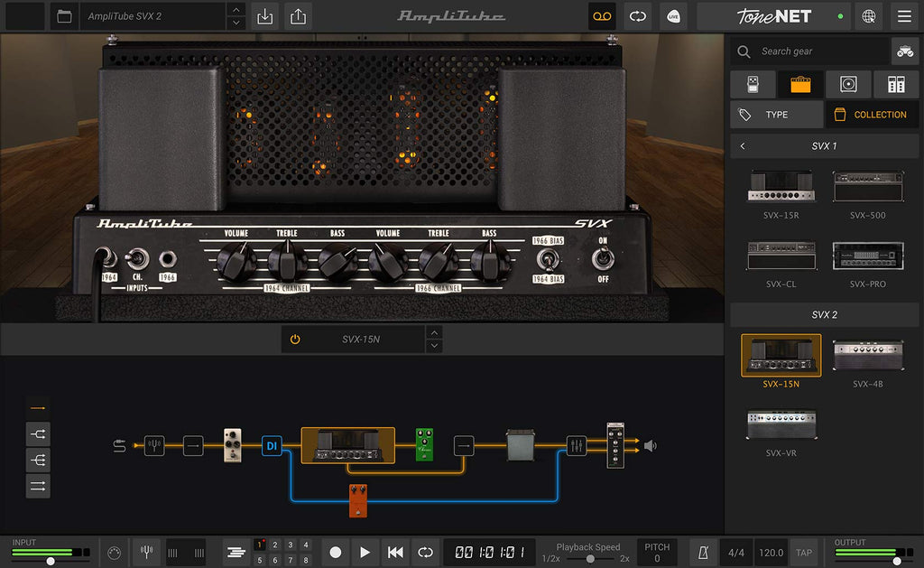Adjust the OUTPUT level slider
924x568 pixels.
coord(896,561)
